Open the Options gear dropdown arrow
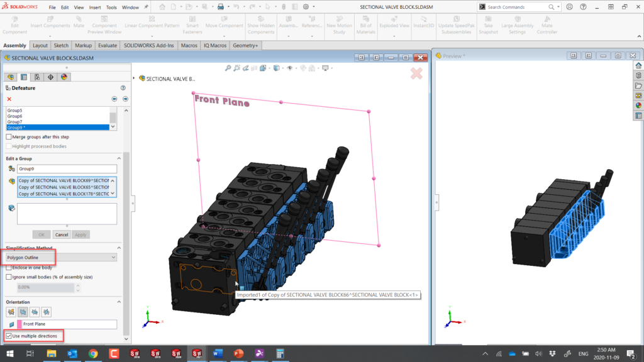 tap(314, 7)
